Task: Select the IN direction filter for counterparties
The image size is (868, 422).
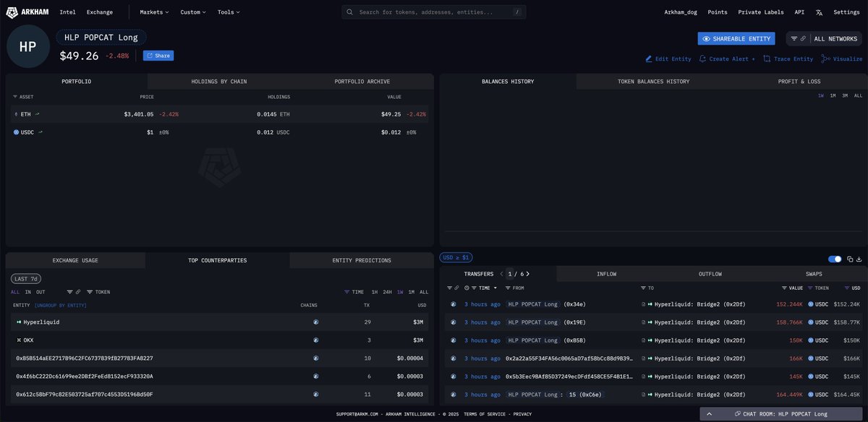Action: coord(28,292)
